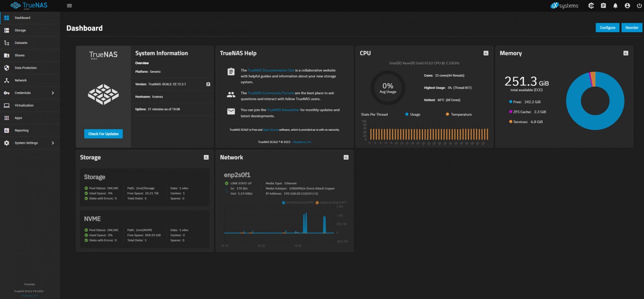Copy version using the clipboard icon
644x299 pixels.
[208, 84]
